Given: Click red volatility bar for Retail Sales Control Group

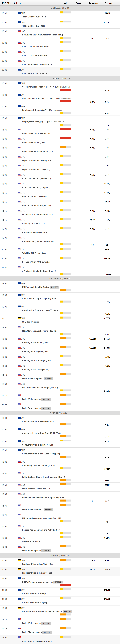Looking at the screenshot, I should click(65, 129).
